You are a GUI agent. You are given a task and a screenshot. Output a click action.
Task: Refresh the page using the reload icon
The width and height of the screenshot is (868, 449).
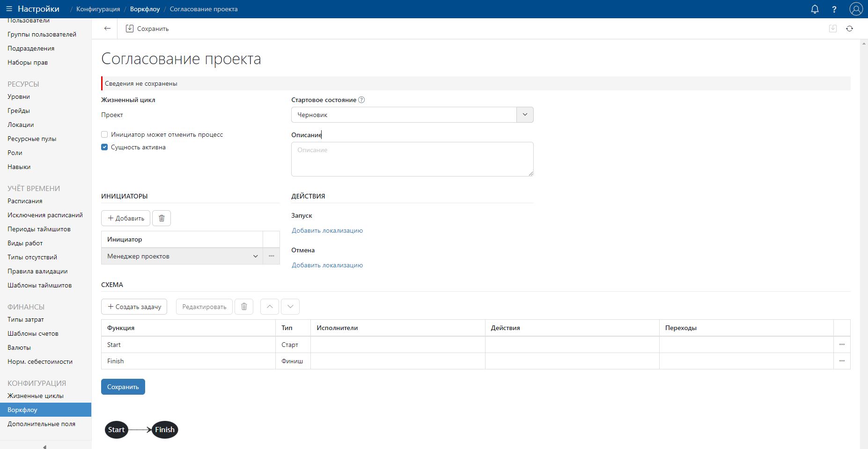pos(849,29)
